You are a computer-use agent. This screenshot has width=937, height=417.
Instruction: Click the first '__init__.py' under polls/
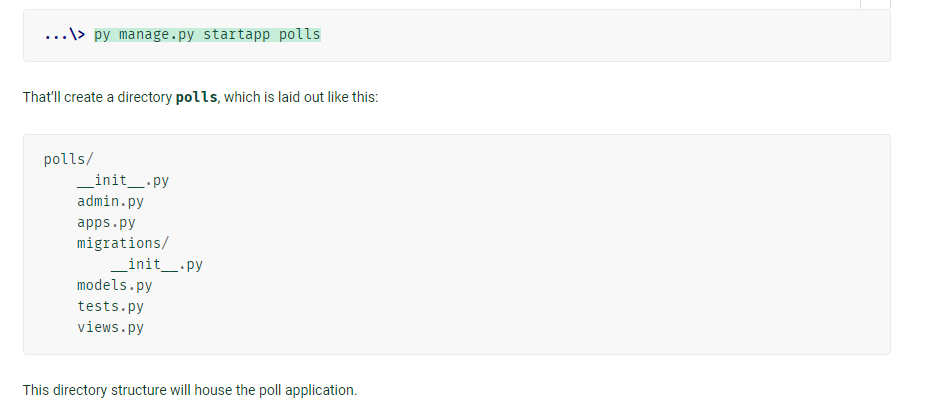pyautogui.click(x=123, y=180)
